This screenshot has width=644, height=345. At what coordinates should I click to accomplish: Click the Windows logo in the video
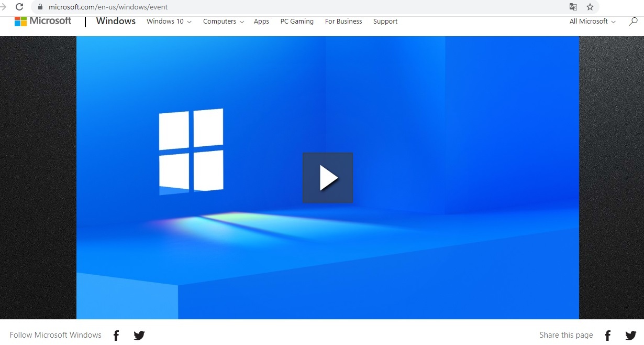191,152
